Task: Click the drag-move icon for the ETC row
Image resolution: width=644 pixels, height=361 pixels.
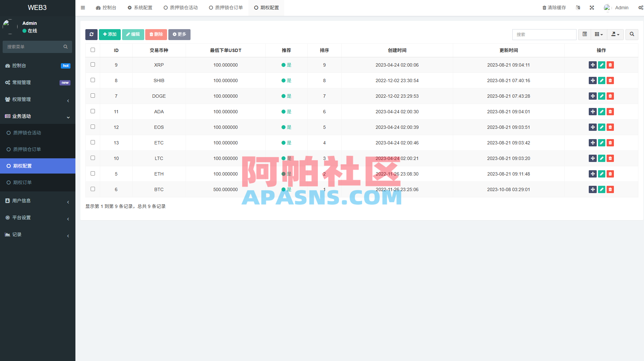Action: point(593,143)
